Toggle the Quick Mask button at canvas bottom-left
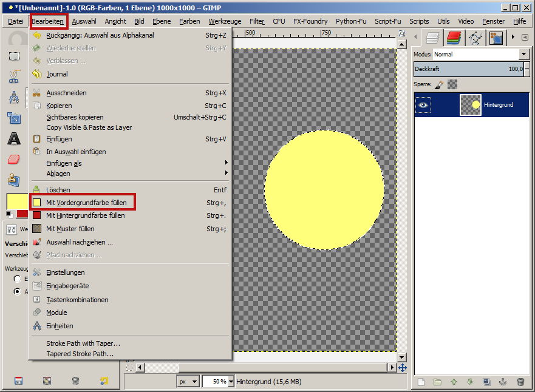Screen dimensions: 535x392 tap(129, 368)
